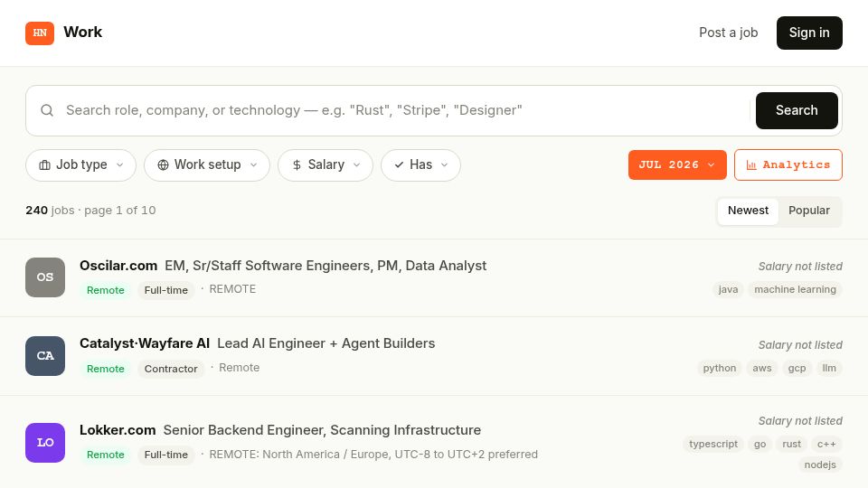Screen dimensions: 868x488
Task: Click the black Search button
Action: (x=797, y=110)
